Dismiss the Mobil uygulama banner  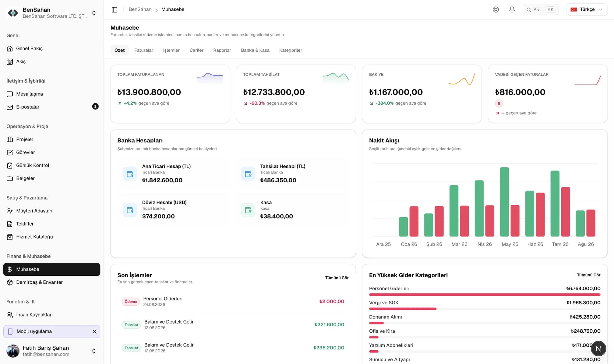pyautogui.click(x=94, y=331)
